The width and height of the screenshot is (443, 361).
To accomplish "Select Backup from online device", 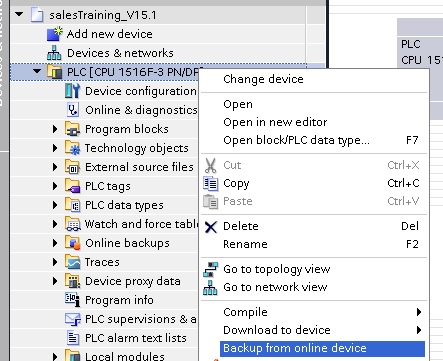I will click(x=322, y=348).
